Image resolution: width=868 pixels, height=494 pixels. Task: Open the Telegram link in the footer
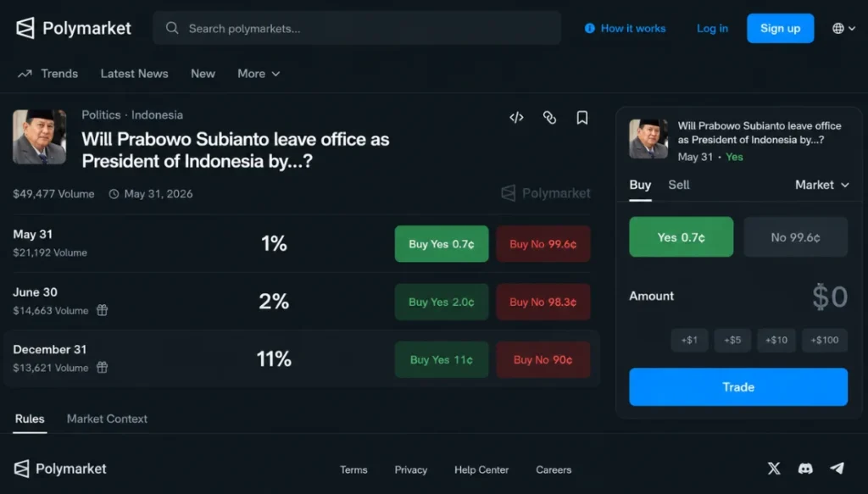click(837, 468)
